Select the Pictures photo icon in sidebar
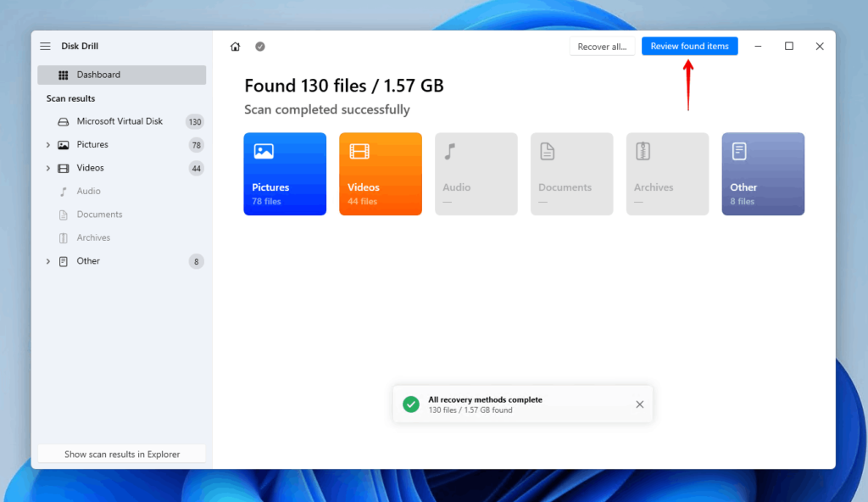Screen dimensions: 868x502 click(64, 144)
